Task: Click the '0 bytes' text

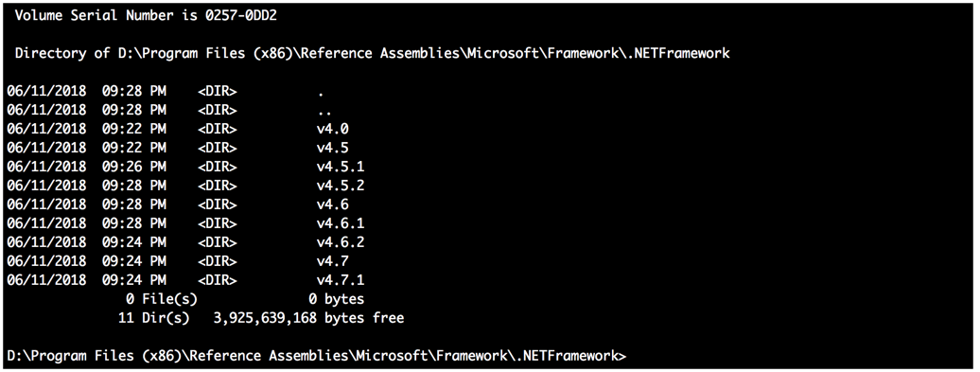Action: click(x=336, y=299)
